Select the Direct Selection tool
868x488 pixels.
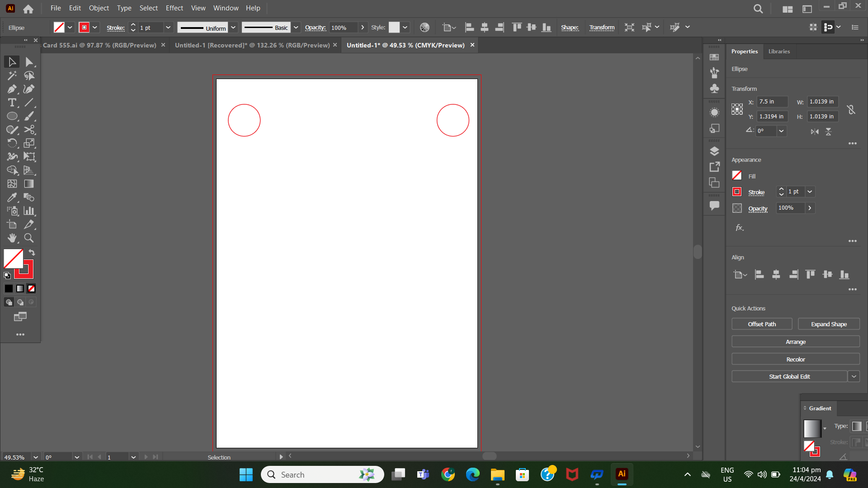tap(29, 62)
